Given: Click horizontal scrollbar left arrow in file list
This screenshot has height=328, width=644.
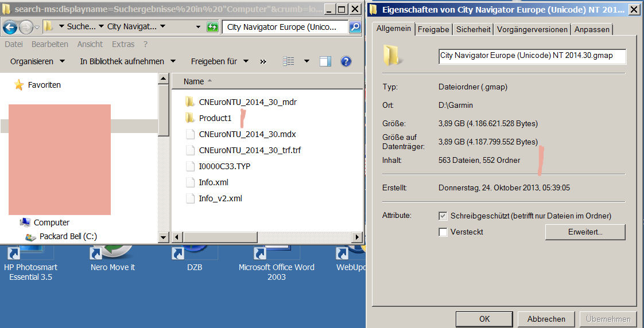Looking at the screenshot, I should pos(177,237).
